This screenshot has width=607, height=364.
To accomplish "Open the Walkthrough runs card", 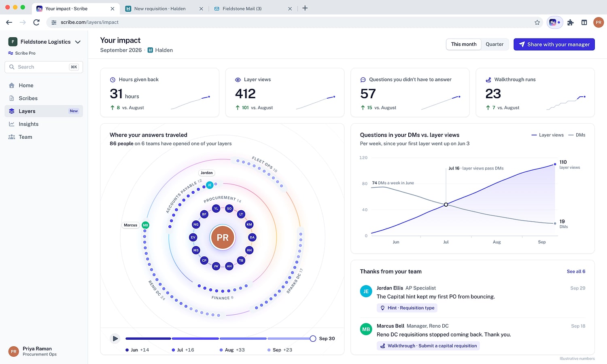I will pyautogui.click(x=535, y=93).
